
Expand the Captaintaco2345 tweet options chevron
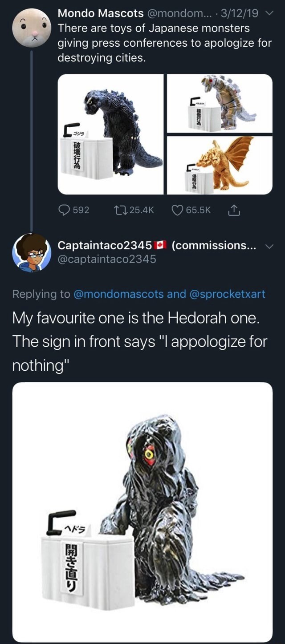268,246
